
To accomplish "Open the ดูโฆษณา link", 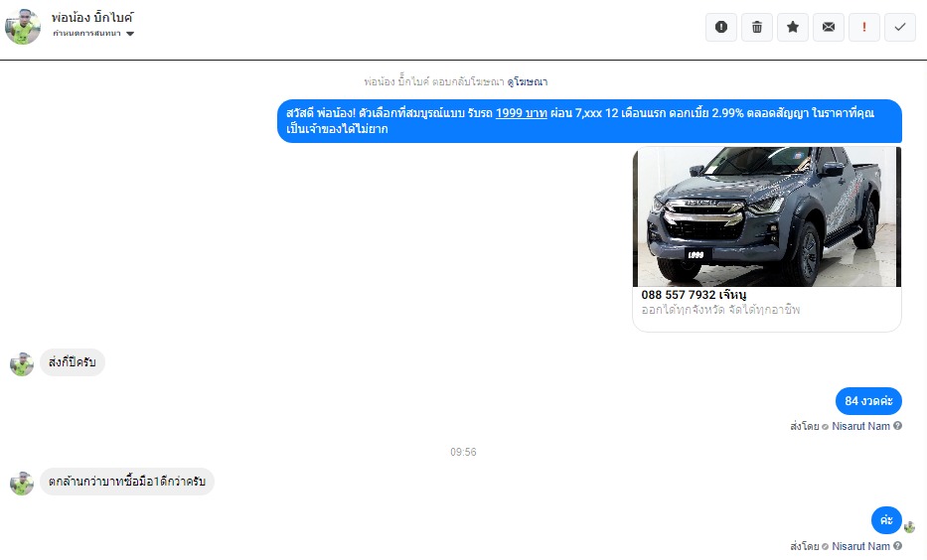I will pos(528,82).
